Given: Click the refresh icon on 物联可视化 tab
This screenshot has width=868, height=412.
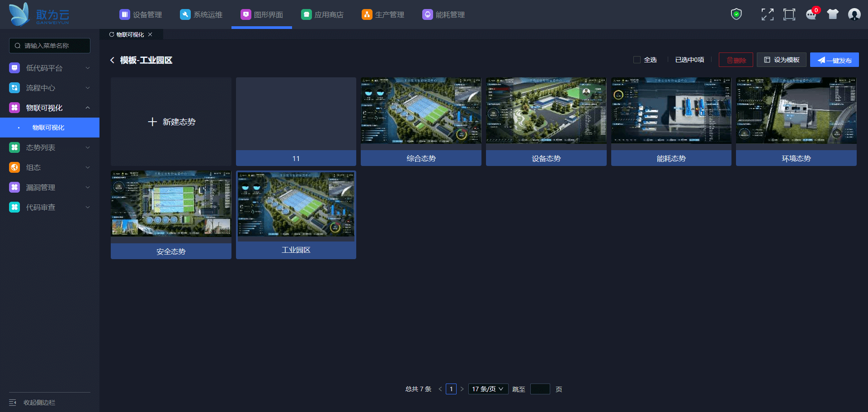Looking at the screenshot, I should pyautogui.click(x=112, y=34).
